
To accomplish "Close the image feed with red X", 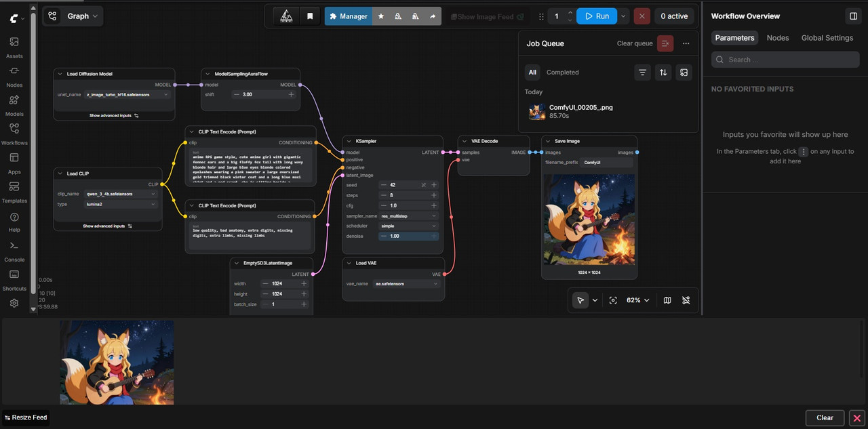I will pyautogui.click(x=857, y=417).
